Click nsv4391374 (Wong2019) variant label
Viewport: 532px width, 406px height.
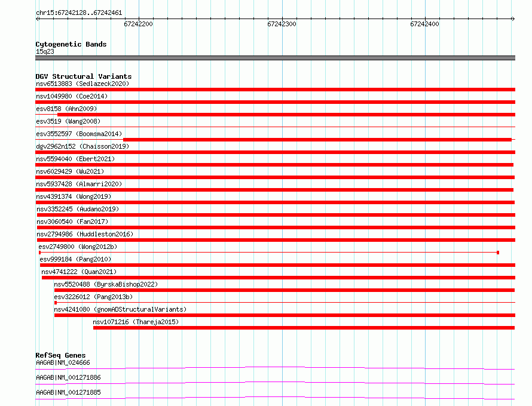tap(74, 196)
